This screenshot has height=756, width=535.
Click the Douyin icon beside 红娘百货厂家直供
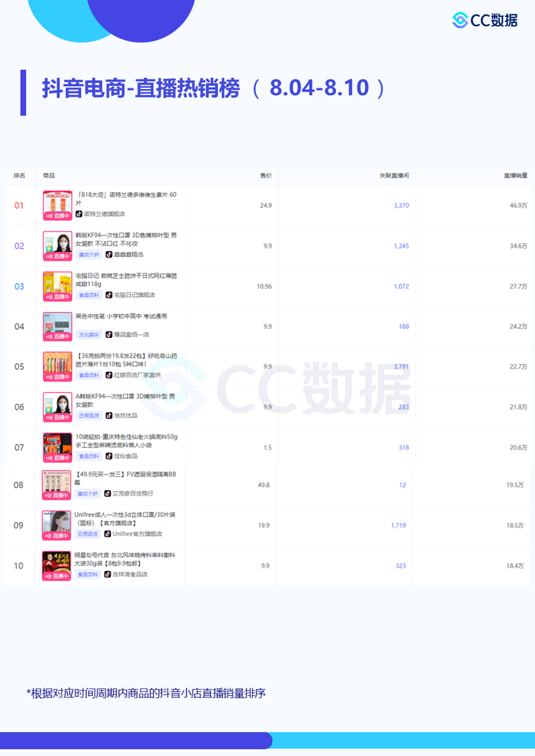click(x=109, y=374)
